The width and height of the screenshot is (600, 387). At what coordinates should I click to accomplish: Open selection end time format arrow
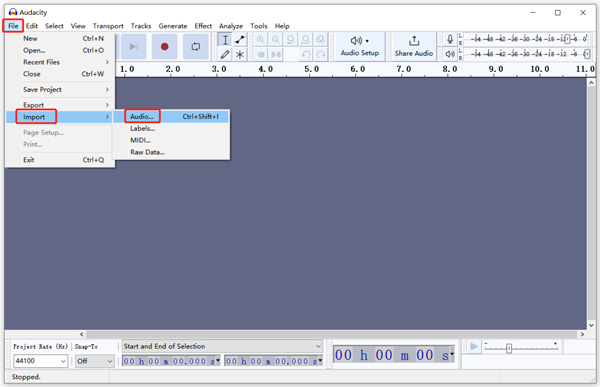pos(321,361)
